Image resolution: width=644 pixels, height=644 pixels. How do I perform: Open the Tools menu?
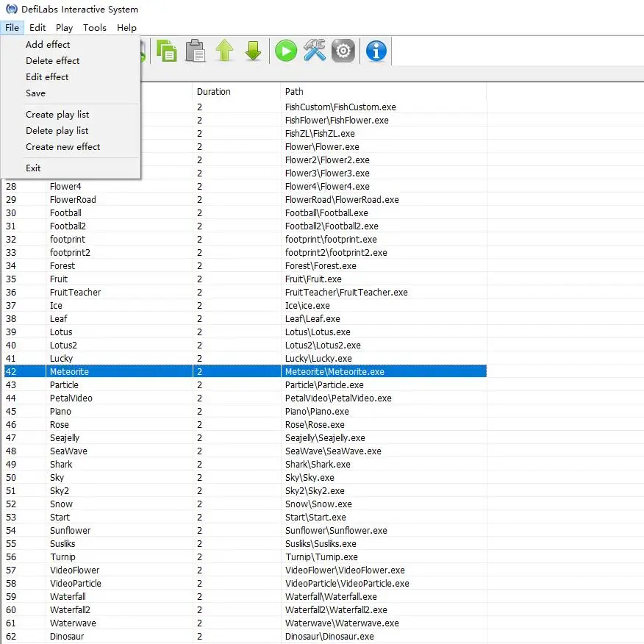pos(94,27)
